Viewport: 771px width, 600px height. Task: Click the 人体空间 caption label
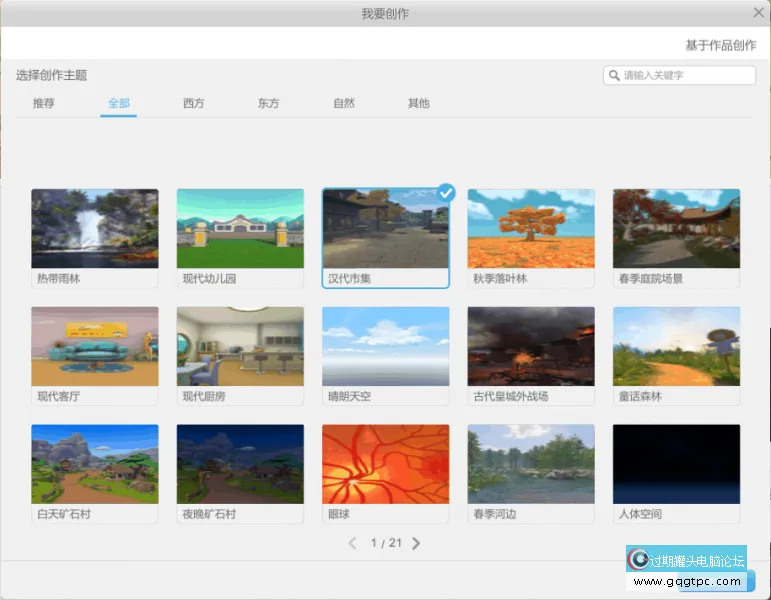pyautogui.click(x=640, y=514)
